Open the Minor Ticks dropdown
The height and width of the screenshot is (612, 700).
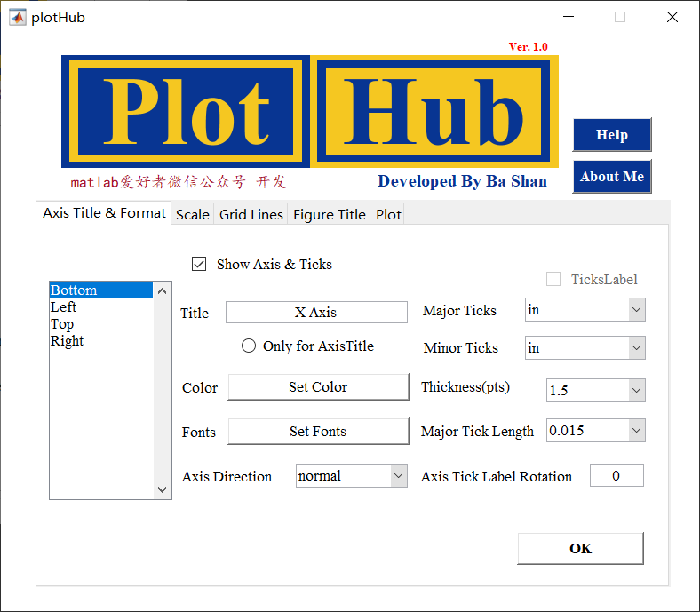point(585,347)
